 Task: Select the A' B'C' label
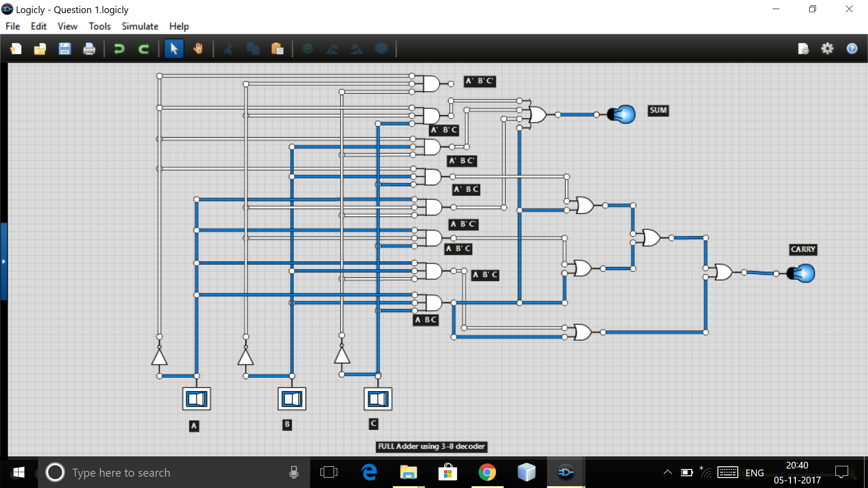point(480,81)
